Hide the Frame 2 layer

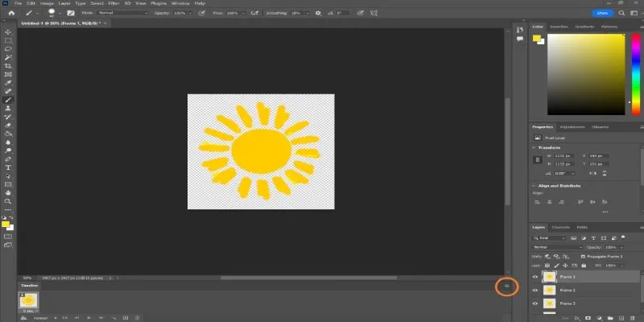pyautogui.click(x=535, y=290)
